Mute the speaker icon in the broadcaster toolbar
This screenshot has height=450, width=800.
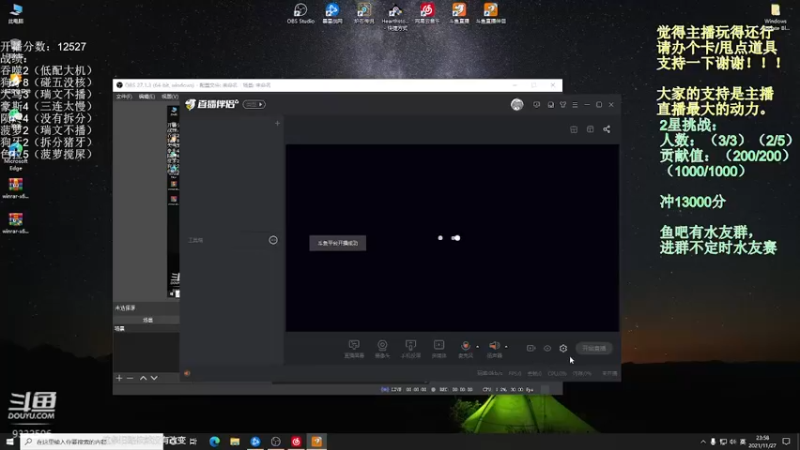click(x=493, y=346)
